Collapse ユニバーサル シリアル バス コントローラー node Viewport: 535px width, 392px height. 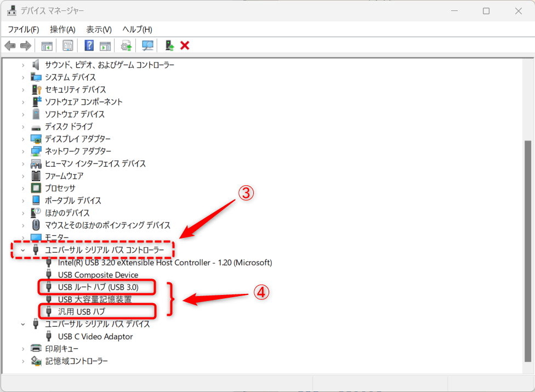click(x=23, y=251)
